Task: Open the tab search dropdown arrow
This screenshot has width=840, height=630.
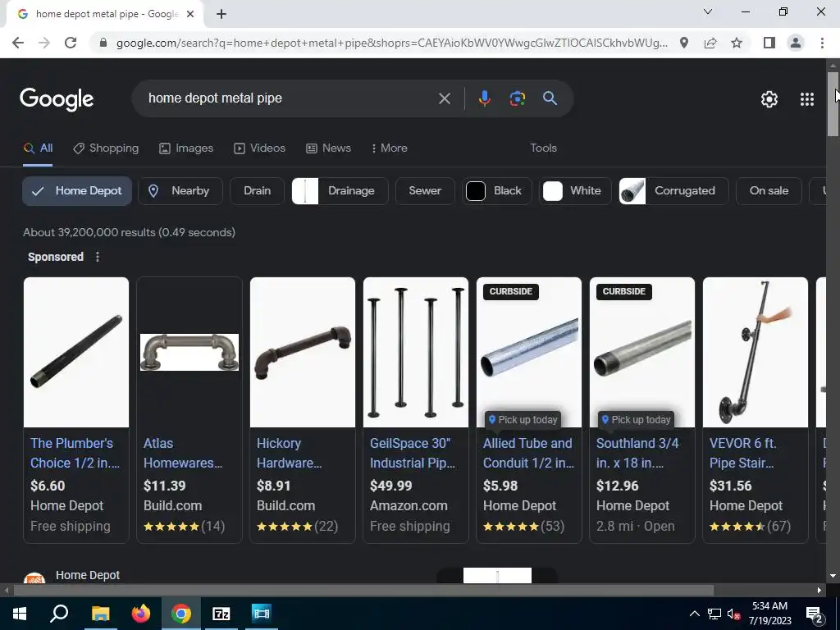Action: [x=708, y=11]
